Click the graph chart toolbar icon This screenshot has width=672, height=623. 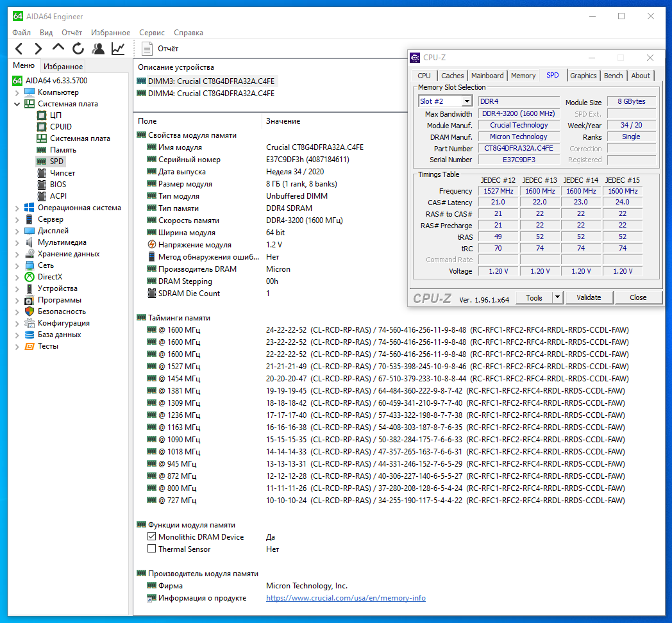coord(118,48)
